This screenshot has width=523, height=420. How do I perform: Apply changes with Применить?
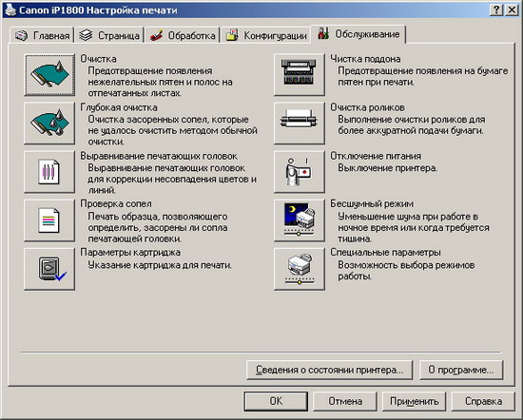(415, 401)
